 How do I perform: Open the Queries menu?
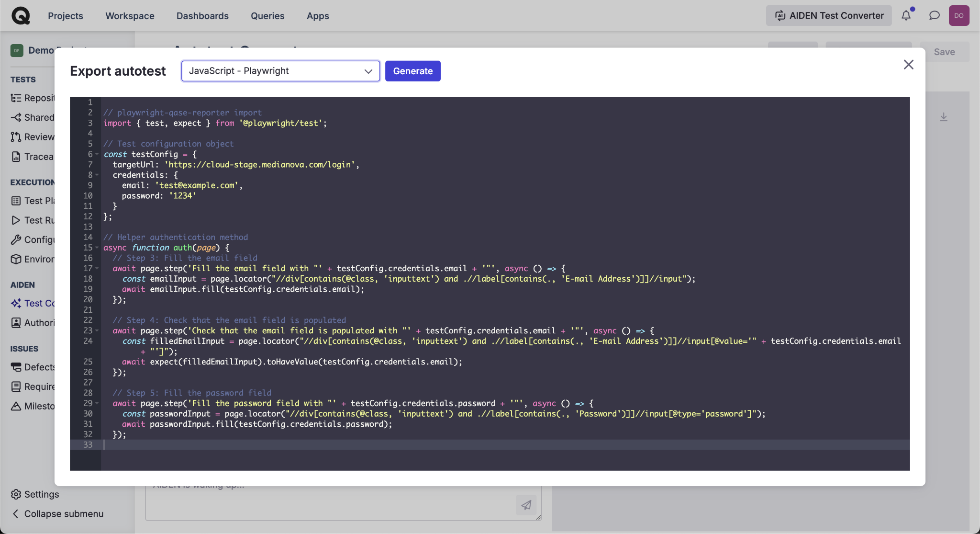click(267, 16)
